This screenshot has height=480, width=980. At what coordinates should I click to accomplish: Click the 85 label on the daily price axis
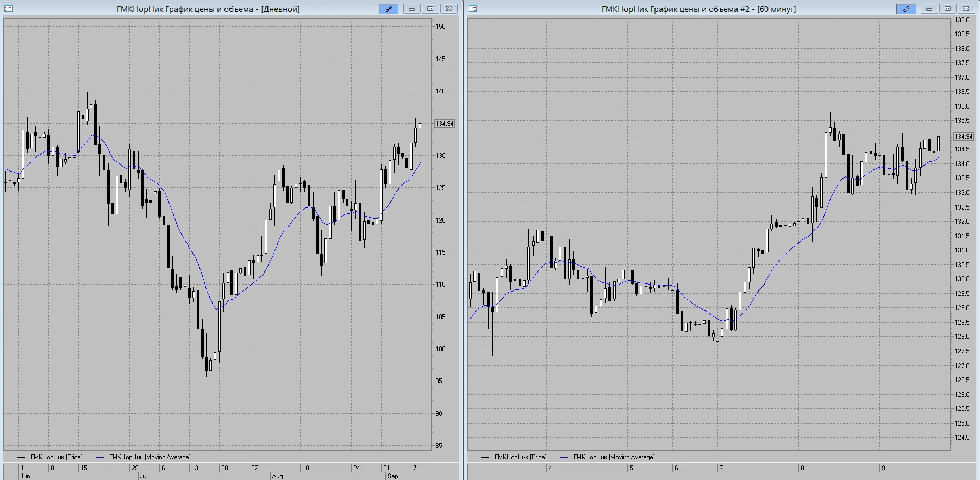(x=439, y=446)
